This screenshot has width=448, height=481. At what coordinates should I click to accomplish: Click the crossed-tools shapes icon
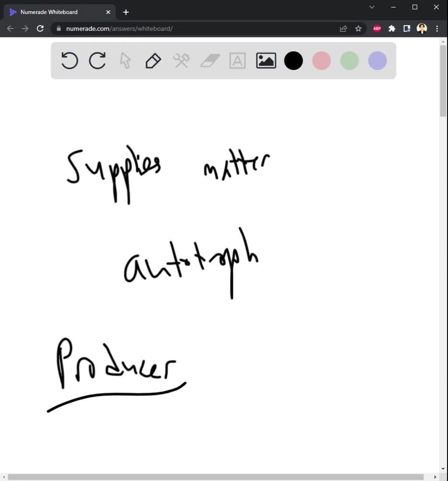click(181, 61)
